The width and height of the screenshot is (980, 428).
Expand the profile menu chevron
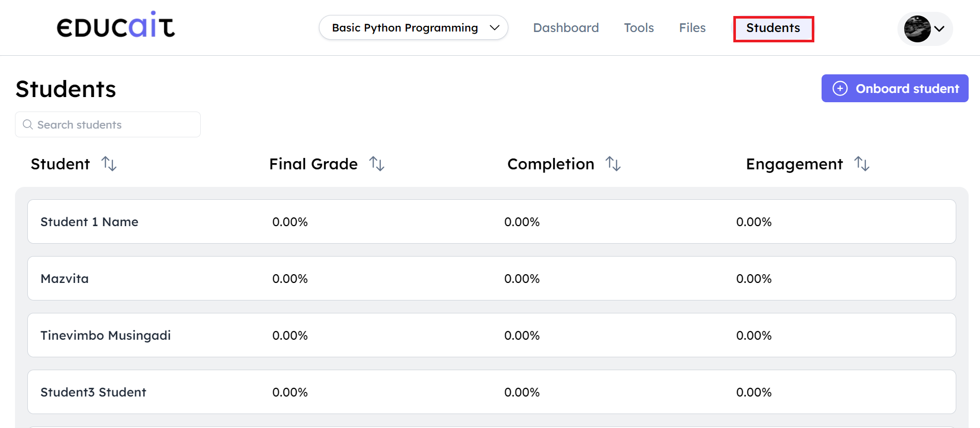coord(940,29)
